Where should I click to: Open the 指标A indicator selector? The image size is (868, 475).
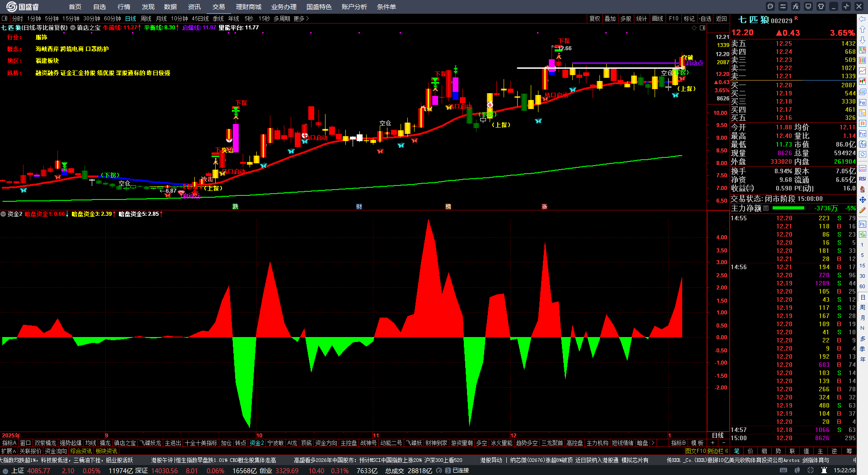[x=9, y=443]
